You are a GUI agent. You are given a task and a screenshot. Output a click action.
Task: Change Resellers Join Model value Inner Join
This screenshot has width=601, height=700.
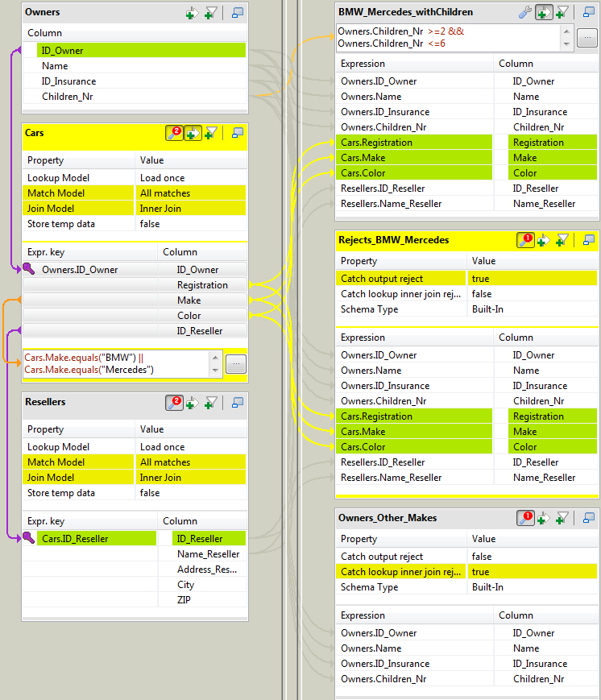coord(191,478)
